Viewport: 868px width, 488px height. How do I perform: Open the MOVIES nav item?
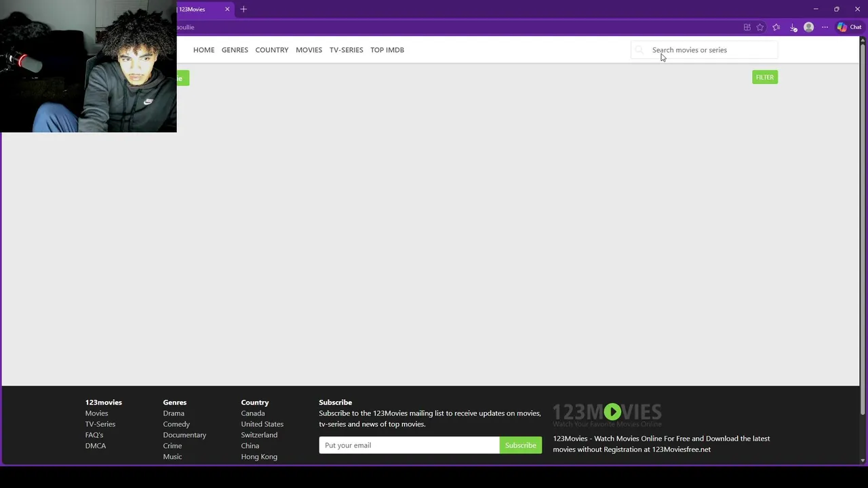(x=309, y=50)
